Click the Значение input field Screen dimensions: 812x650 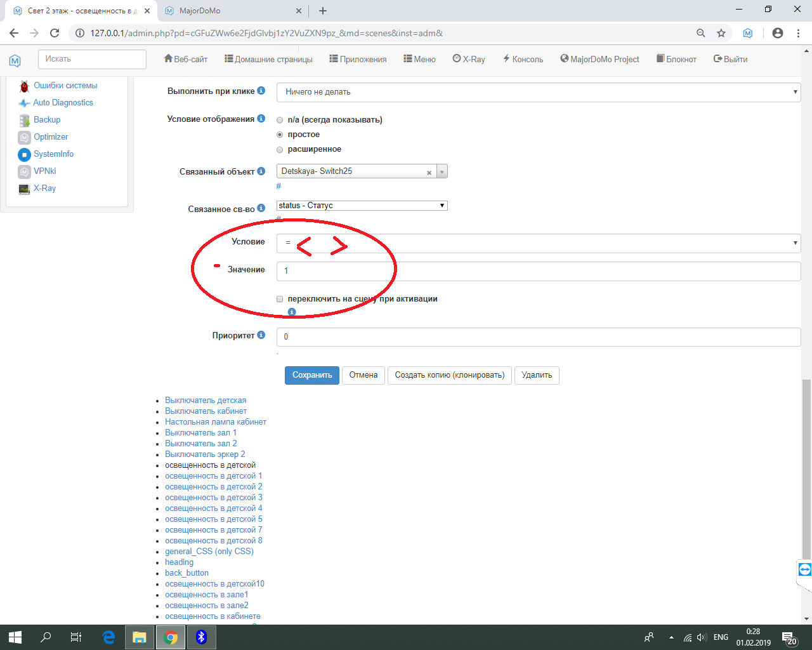pos(539,271)
